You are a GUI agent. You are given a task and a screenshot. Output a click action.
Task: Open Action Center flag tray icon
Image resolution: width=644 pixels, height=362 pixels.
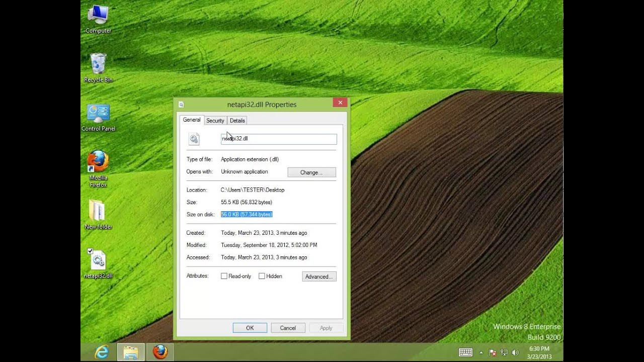pyautogui.click(x=493, y=352)
